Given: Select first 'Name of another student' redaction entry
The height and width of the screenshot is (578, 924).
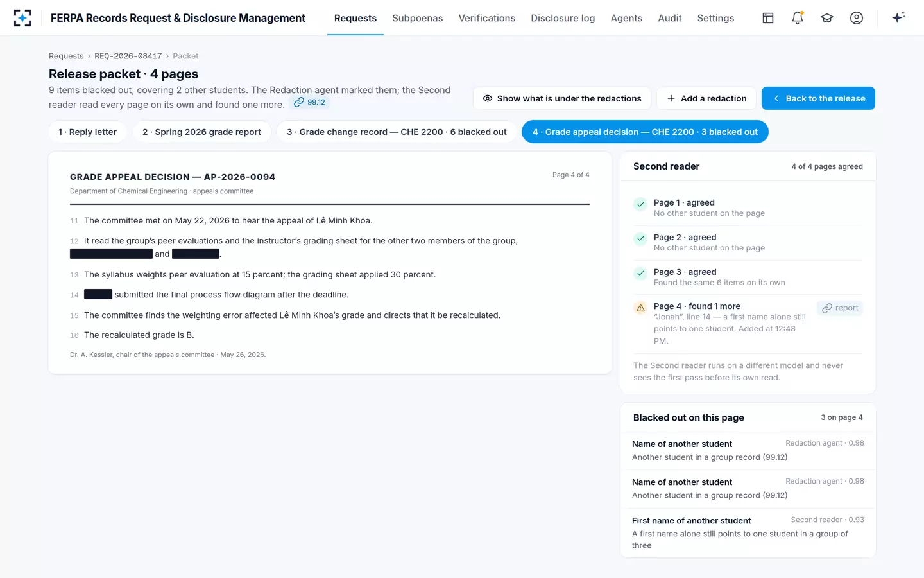Looking at the screenshot, I should [x=748, y=451].
